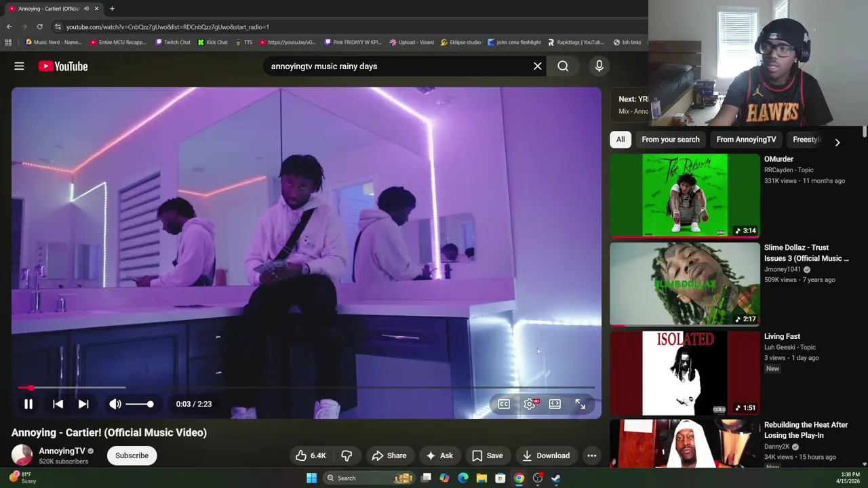Mute the tab via its audio icon
The image size is (868, 488).
pyautogui.click(x=86, y=8)
